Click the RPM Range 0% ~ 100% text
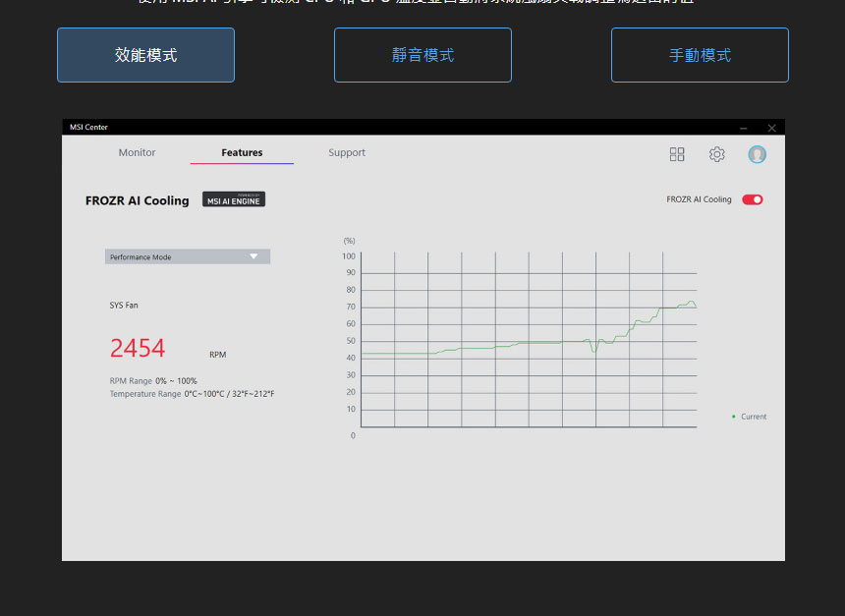 click(153, 381)
